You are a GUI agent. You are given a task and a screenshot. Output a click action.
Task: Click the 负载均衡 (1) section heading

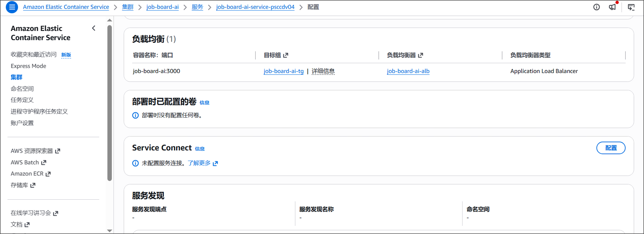click(154, 39)
